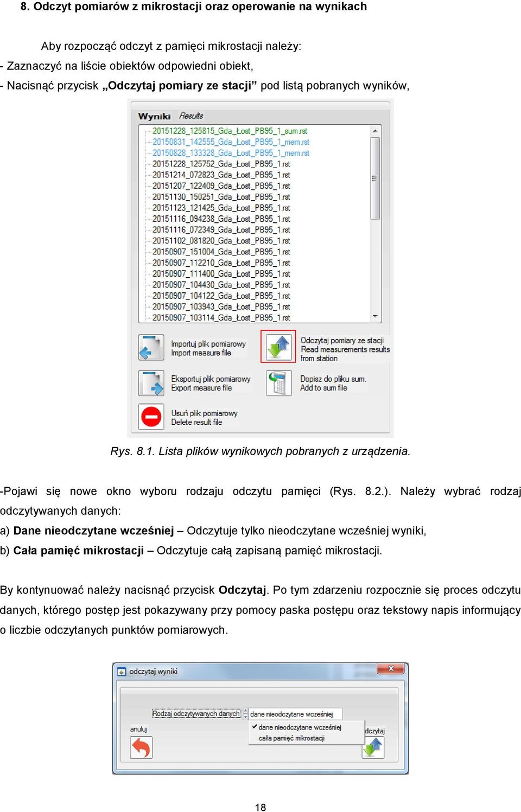Click the Add to sum file icon
521x812 pixels.
(279, 383)
